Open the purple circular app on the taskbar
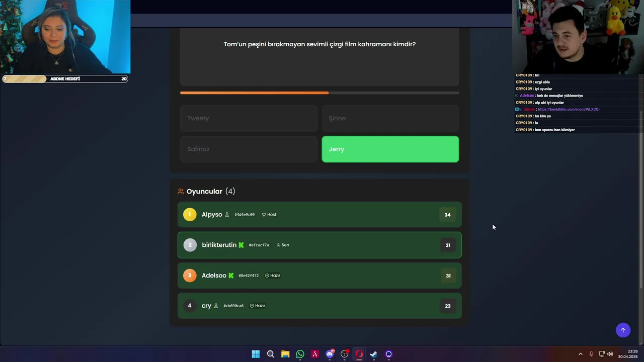 tap(388, 354)
